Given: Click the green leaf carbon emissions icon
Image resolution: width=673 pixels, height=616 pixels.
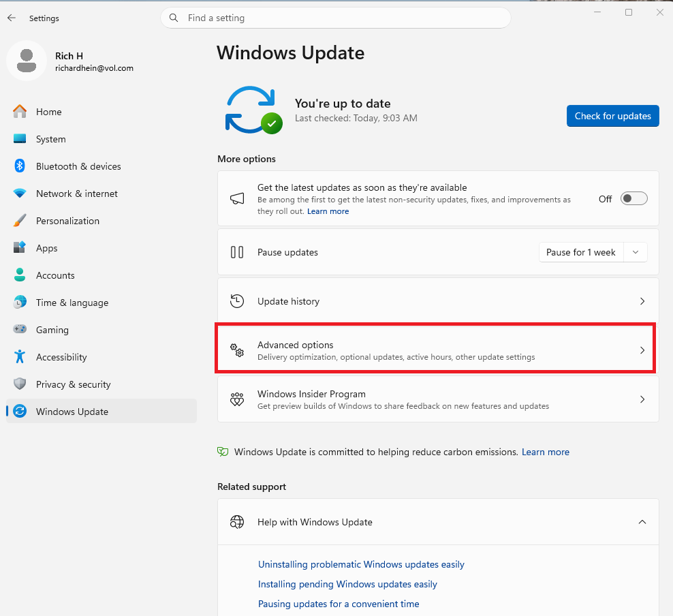Looking at the screenshot, I should pyautogui.click(x=223, y=452).
